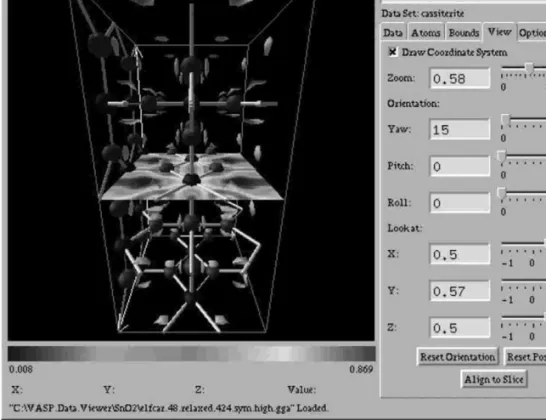Click the Pitch slider handle
This screenshot has width=546, height=420.
pyautogui.click(x=501, y=156)
